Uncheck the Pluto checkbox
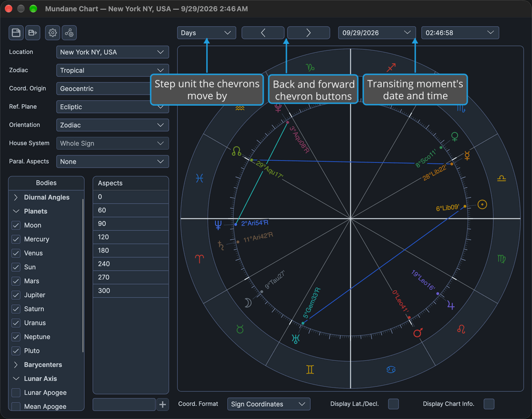The height and width of the screenshot is (419, 532). 16,351
